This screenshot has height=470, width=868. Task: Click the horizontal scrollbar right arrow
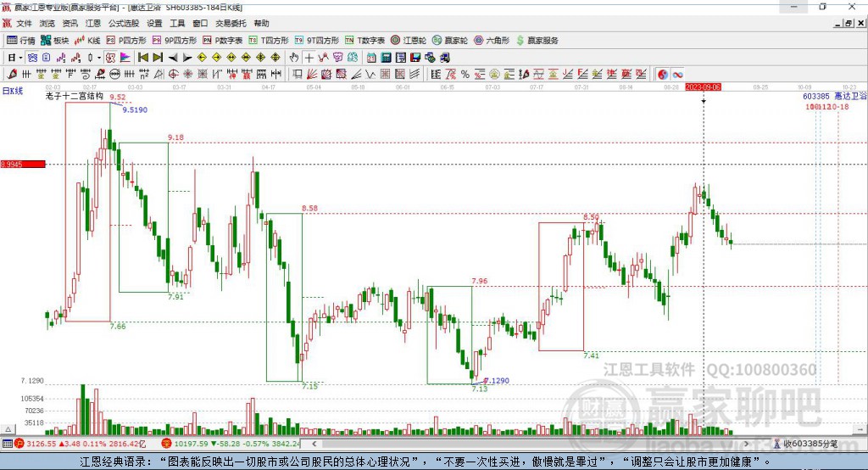(746, 444)
